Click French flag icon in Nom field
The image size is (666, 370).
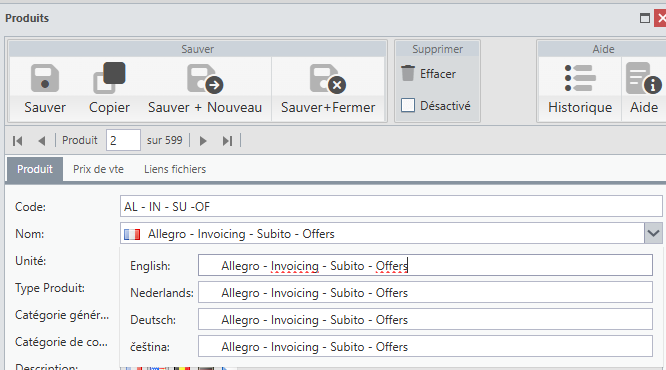132,234
